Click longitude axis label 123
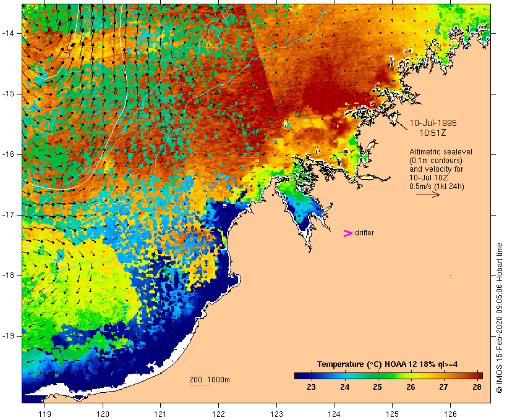This screenshot has width=507, height=420. pyautogui.click(x=276, y=414)
